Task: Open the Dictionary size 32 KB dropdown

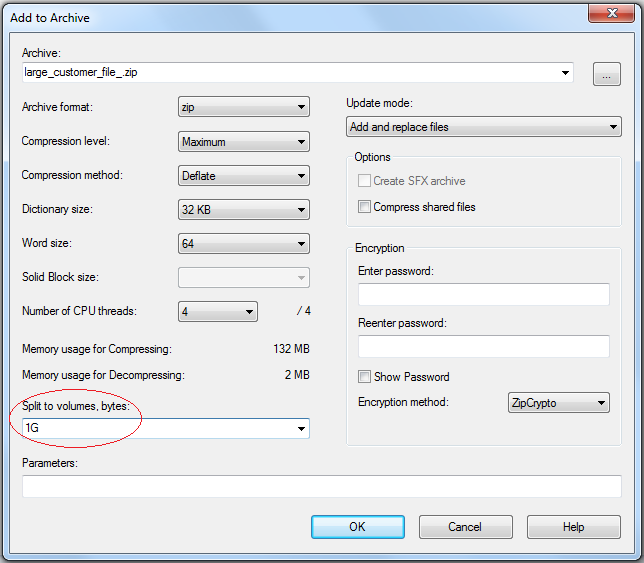Action: click(x=244, y=210)
